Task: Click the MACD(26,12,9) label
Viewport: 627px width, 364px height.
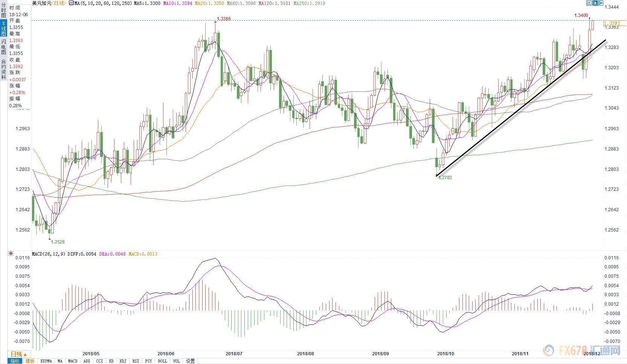Action: pyautogui.click(x=49, y=254)
